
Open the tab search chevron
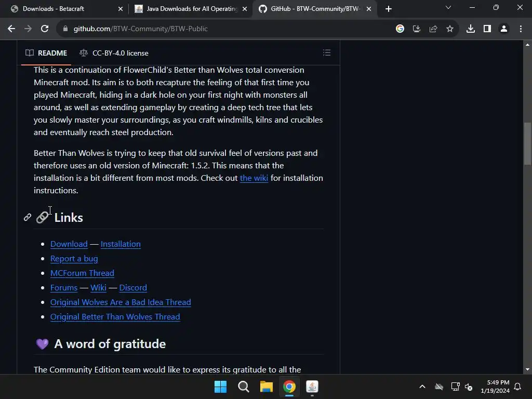(x=448, y=7)
